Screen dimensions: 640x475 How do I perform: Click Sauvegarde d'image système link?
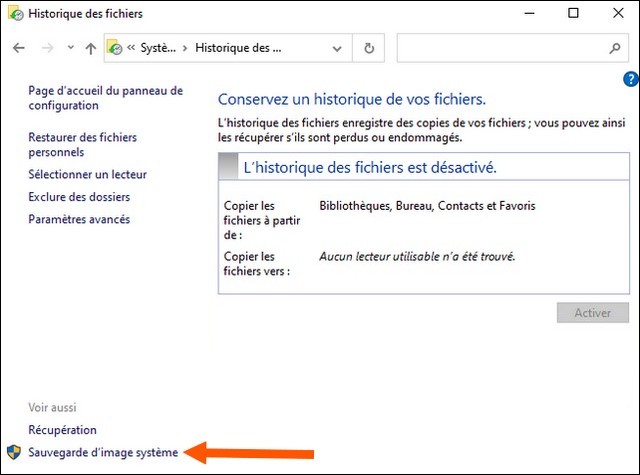click(x=103, y=452)
